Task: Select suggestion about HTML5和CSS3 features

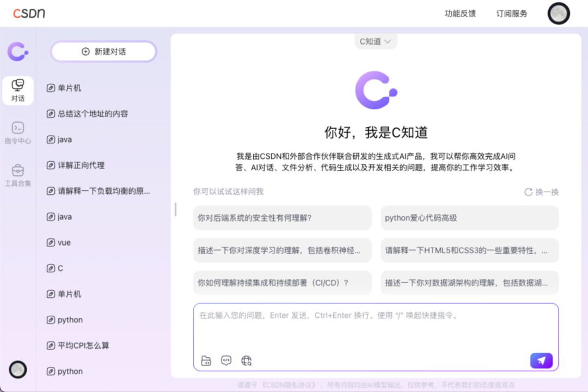Action: [469, 250]
